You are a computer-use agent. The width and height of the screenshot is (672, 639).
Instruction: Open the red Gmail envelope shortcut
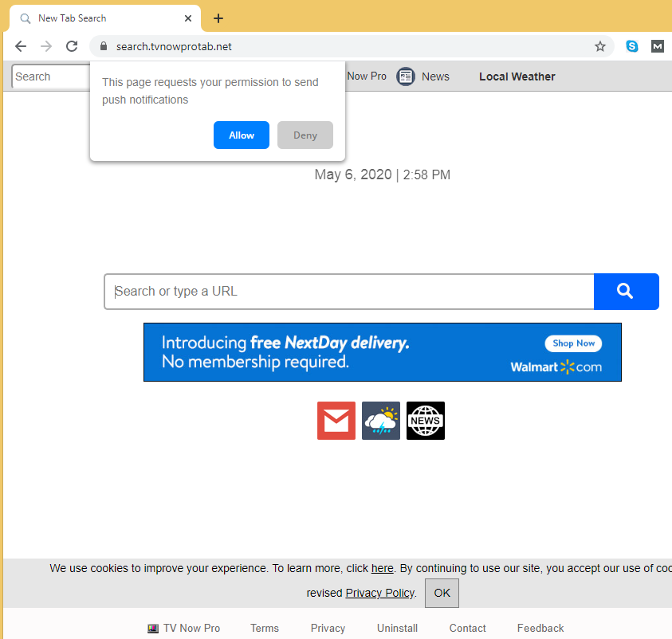point(336,421)
